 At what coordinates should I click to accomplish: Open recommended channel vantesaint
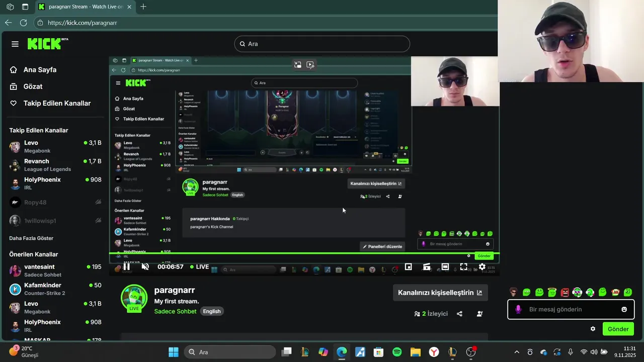55,270
